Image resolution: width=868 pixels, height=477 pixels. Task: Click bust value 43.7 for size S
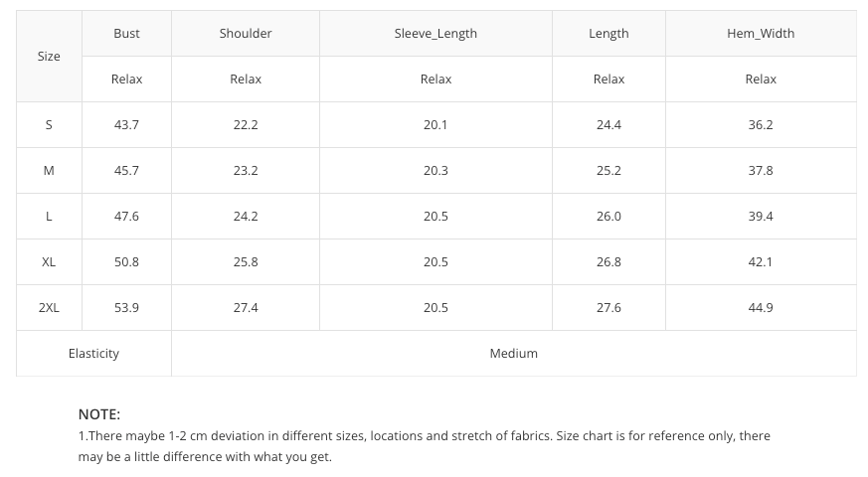point(126,125)
